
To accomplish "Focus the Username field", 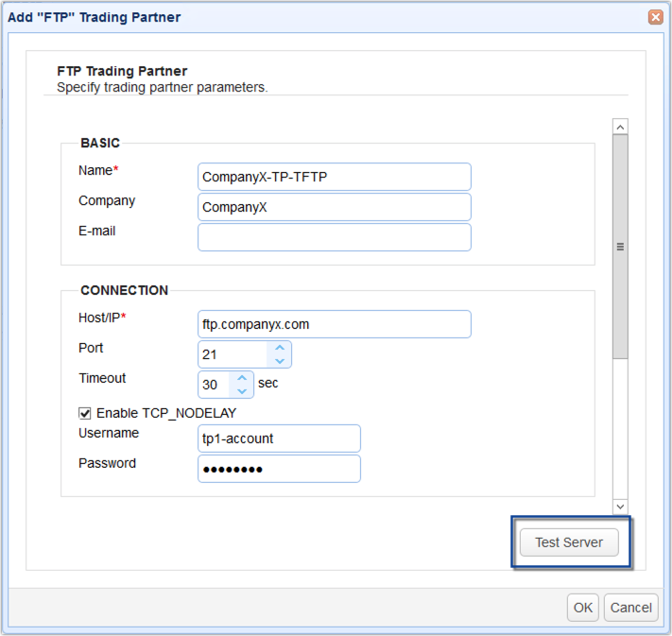I will (x=279, y=438).
